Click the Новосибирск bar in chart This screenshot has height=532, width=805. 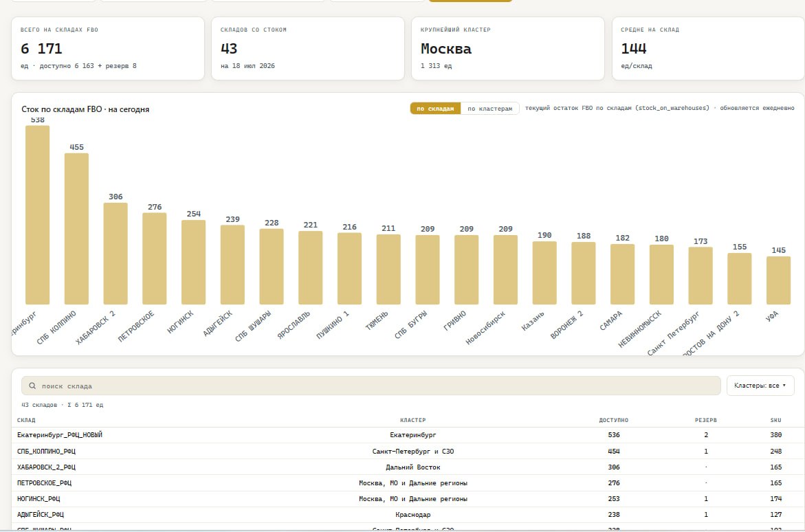(506, 270)
